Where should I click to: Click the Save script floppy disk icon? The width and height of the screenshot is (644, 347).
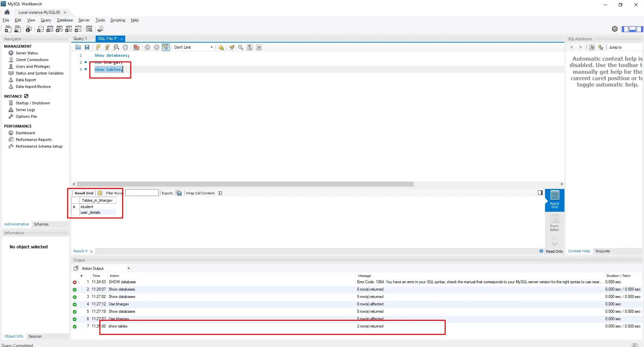click(x=87, y=47)
